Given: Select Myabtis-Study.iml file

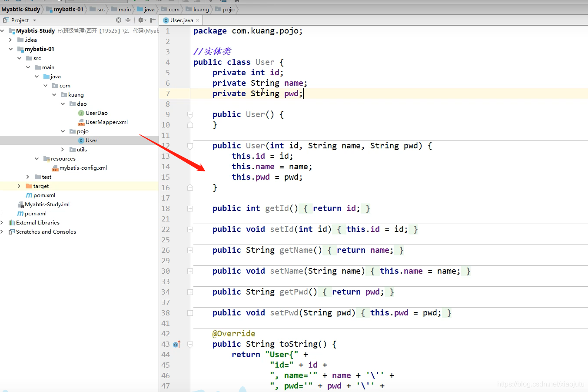Looking at the screenshot, I should click(x=47, y=204).
